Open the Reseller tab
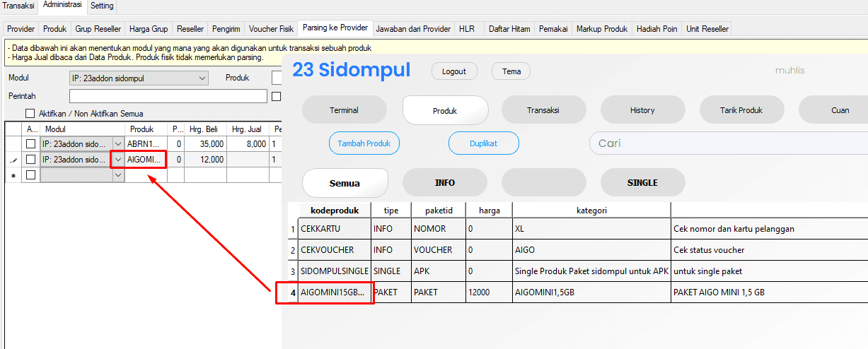 tap(190, 29)
